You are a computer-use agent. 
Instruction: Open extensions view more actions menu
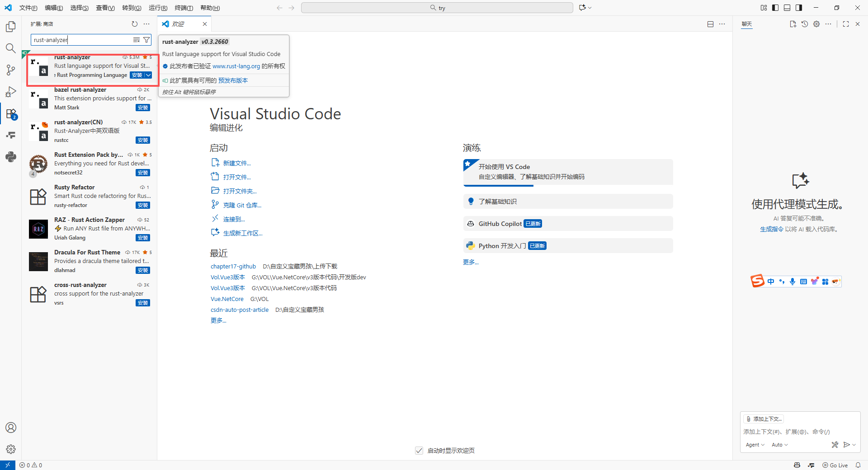click(146, 24)
